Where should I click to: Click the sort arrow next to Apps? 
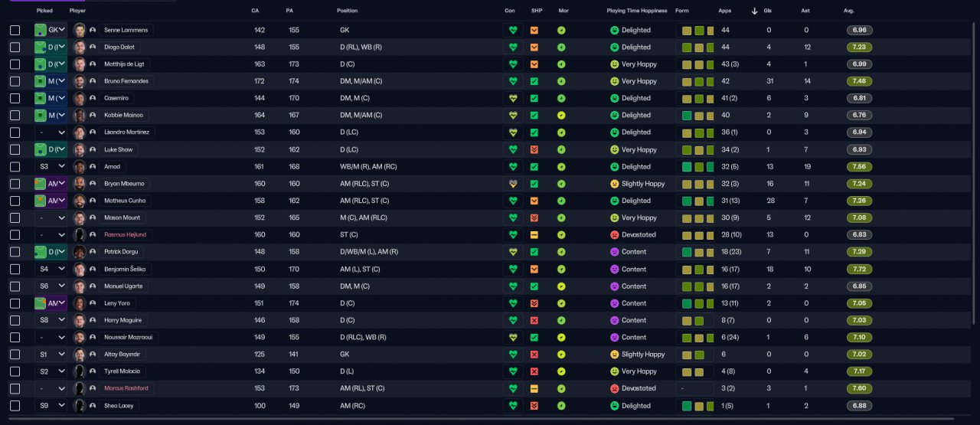click(x=755, y=11)
